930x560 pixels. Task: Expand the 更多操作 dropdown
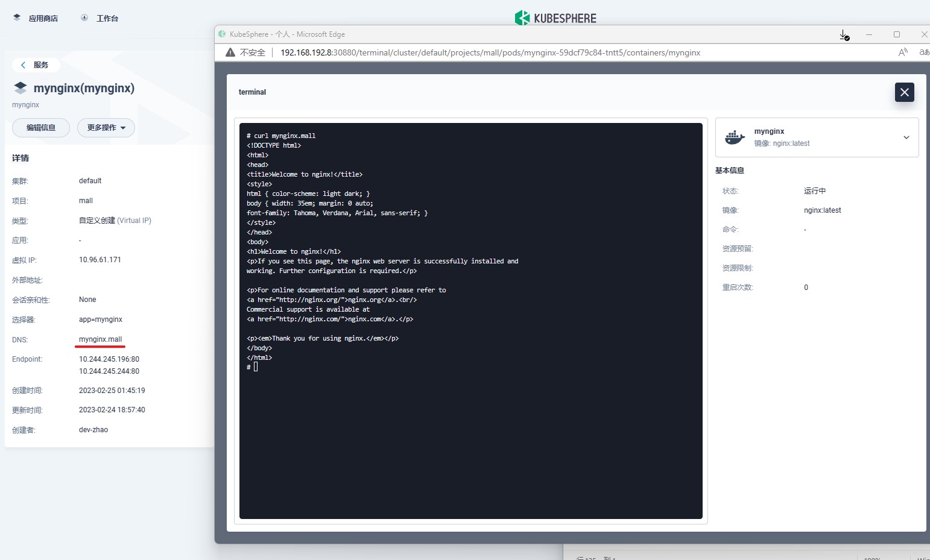pyautogui.click(x=106, y=128)
